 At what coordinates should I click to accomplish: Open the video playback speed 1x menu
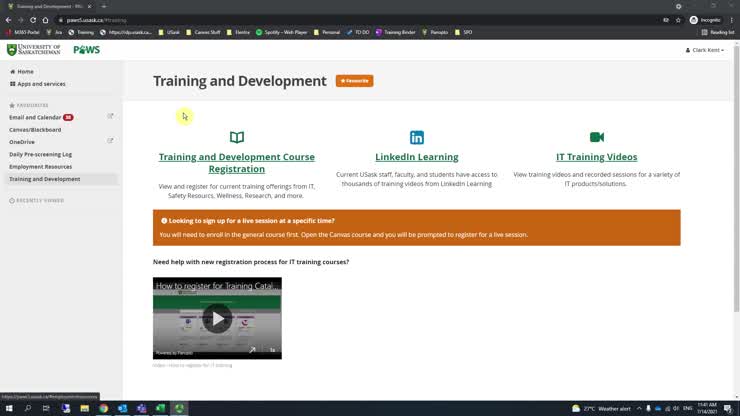[272, 350]
